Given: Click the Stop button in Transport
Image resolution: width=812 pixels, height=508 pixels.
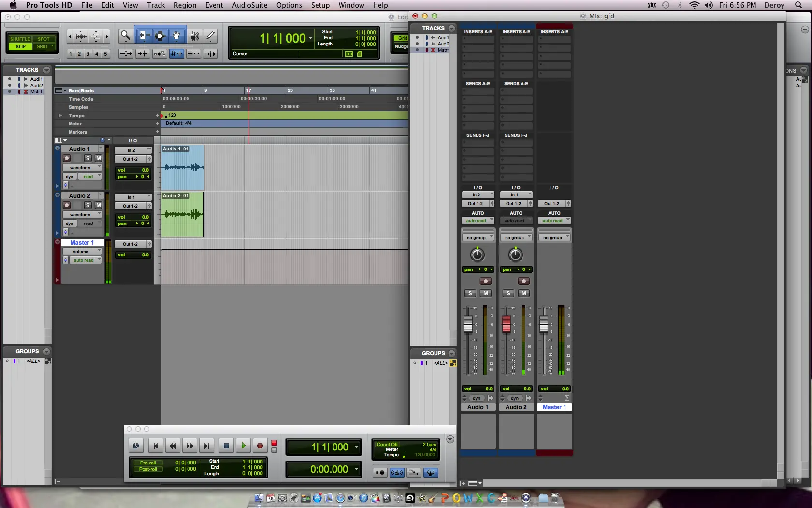Looking at the screenshot, I should coord(226,446).
